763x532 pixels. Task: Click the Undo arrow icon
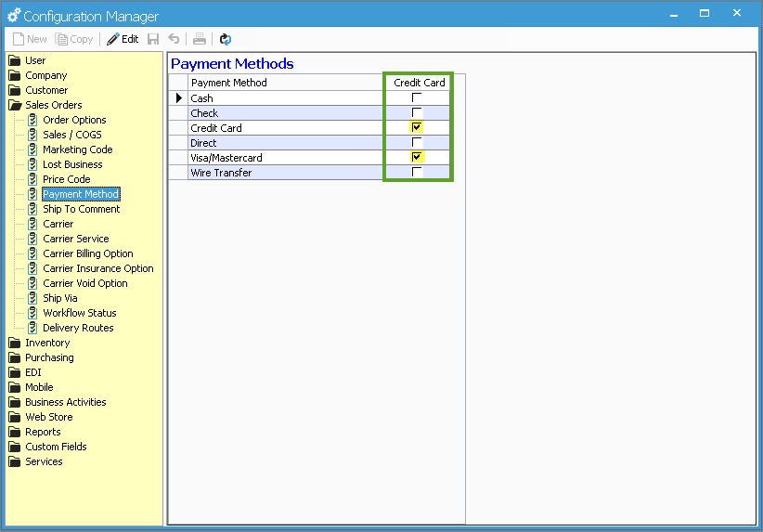pos(174,39)
